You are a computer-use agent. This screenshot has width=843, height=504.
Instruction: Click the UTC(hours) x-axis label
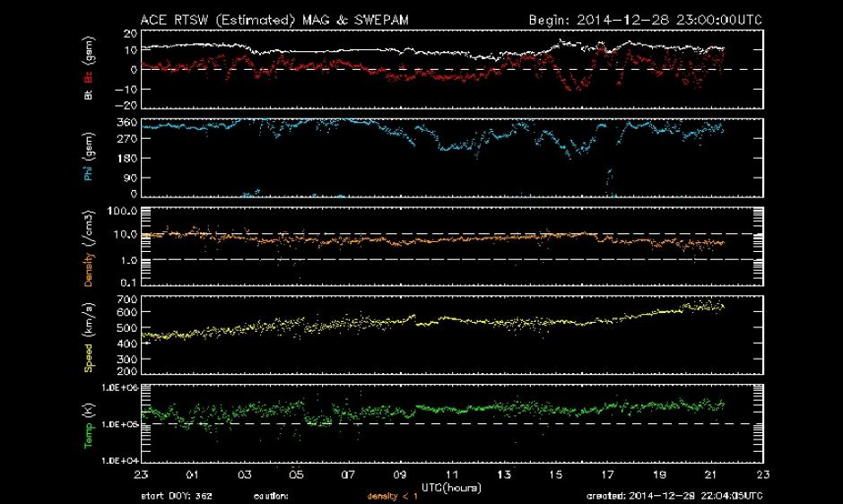pyautogui.click(x=452, y=485)
